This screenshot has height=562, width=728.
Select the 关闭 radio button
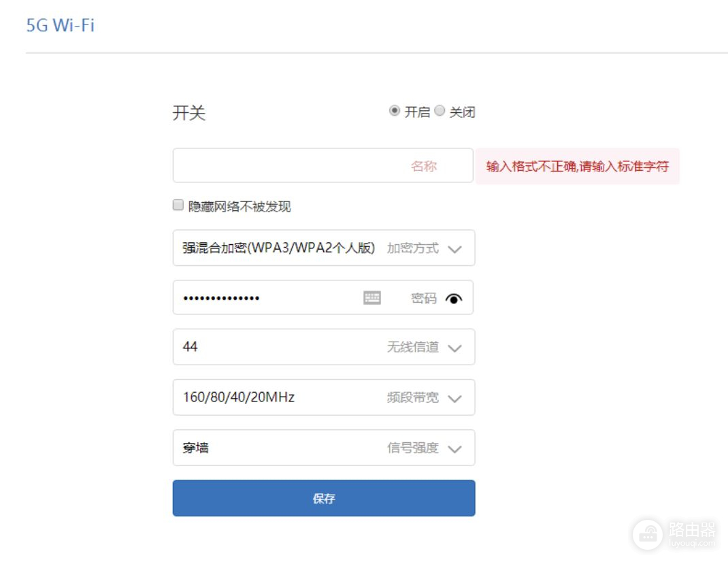click(x=440, y=111)
